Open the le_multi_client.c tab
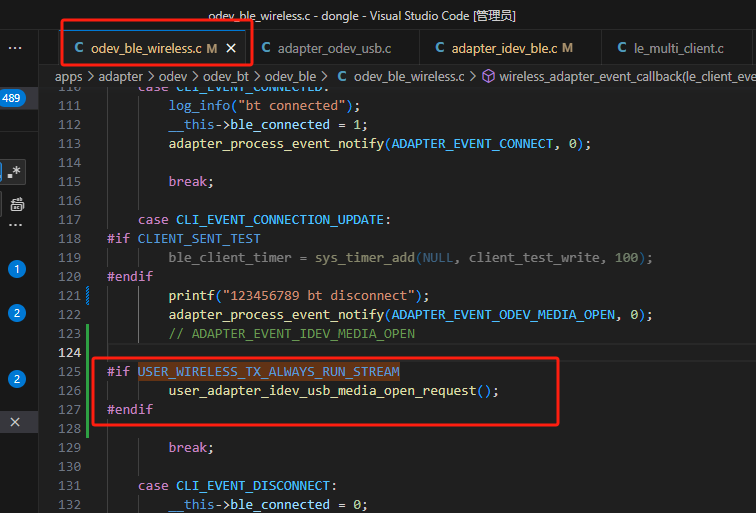Screen dimensions: 756x513 [678, 48]
